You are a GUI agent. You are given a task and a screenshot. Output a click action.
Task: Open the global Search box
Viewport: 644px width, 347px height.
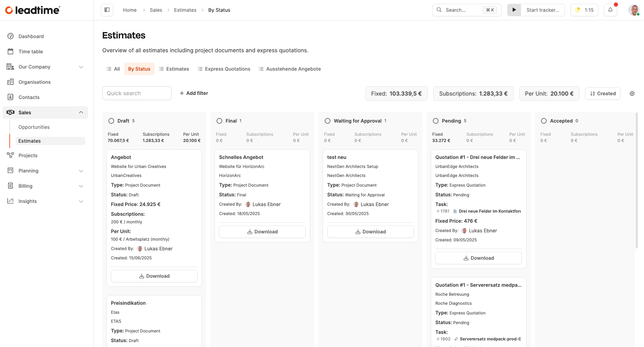(467, 10)
